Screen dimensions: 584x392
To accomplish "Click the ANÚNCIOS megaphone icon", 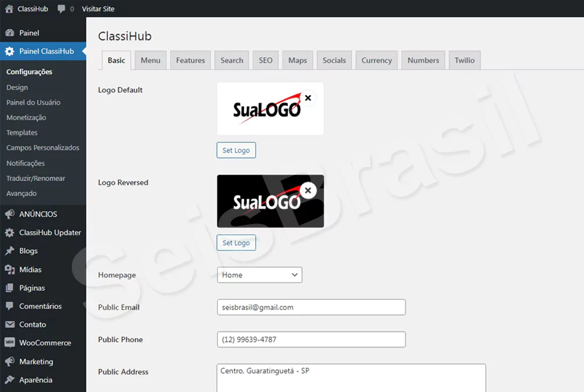I will [x=10, y=214].
